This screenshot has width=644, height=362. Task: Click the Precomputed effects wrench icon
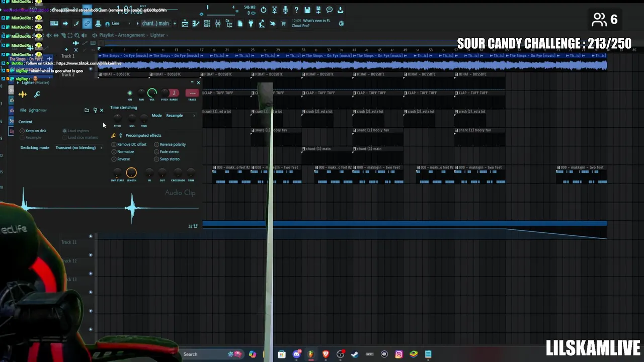click(x=113, y=135)
